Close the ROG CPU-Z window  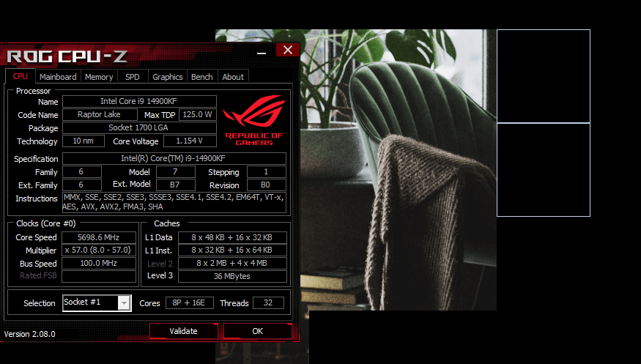coord(288,50)
